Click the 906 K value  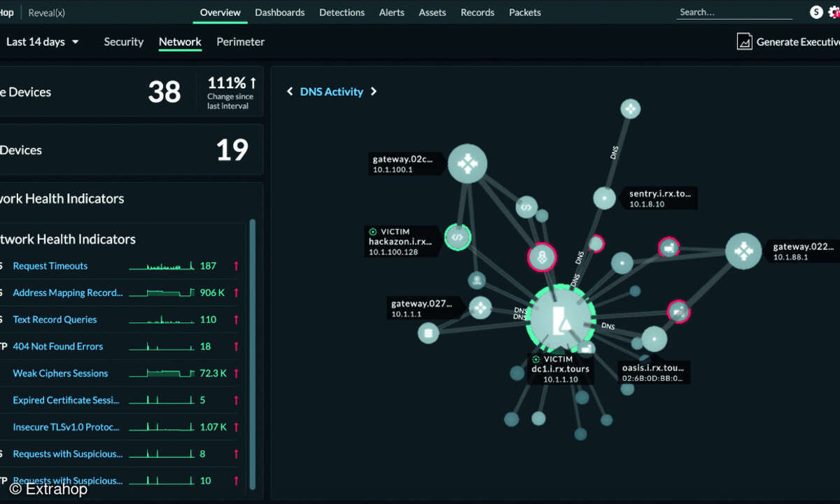click(212, 293)
